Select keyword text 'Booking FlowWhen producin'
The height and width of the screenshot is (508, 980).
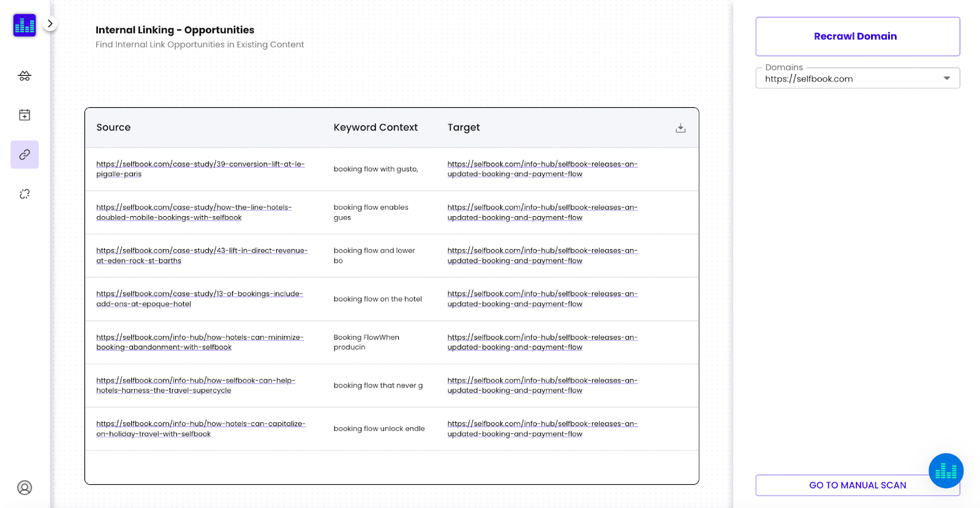[366, 342]
